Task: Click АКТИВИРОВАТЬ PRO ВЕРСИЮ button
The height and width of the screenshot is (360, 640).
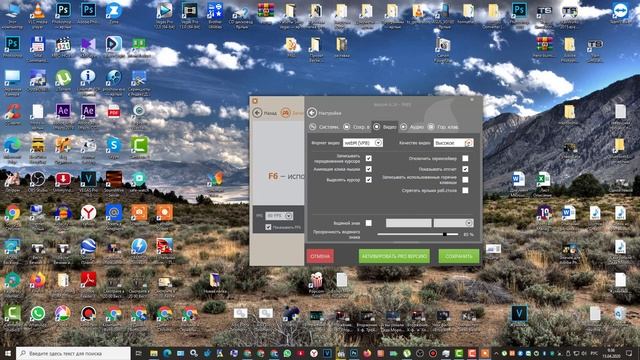Action: (x=394, y=256)
